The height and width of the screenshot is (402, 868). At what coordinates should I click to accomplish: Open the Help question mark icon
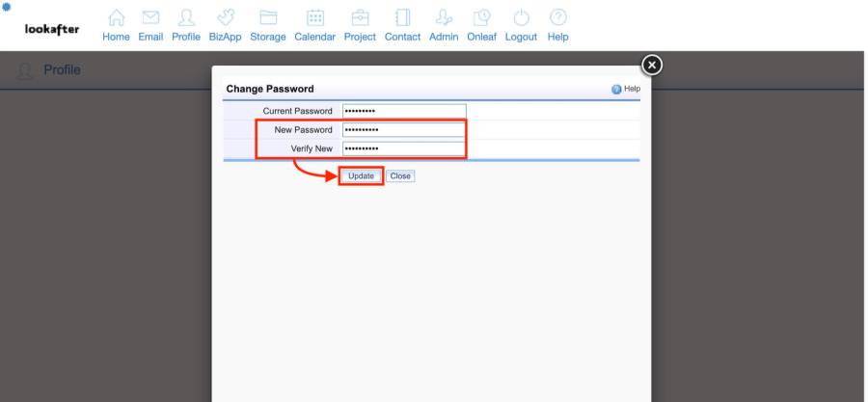click(557, 19)
